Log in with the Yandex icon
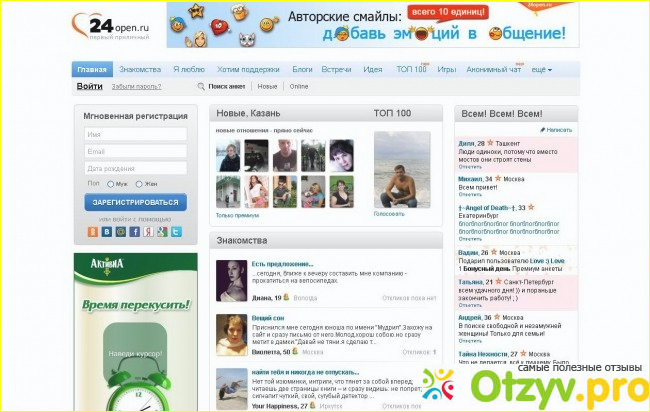 (x=148, y=232)
